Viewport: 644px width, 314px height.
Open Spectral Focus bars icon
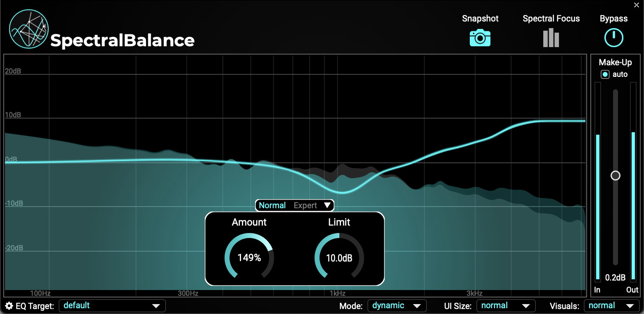551,38
